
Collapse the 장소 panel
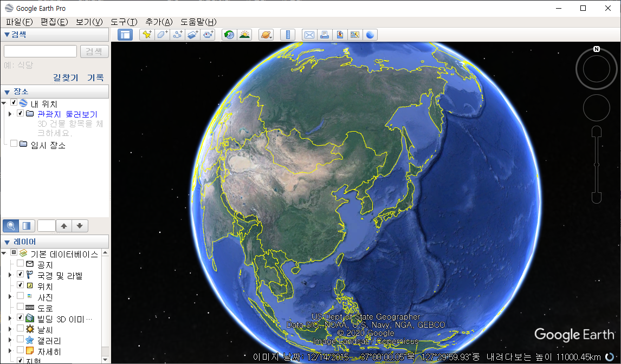[x=7, y=92]
